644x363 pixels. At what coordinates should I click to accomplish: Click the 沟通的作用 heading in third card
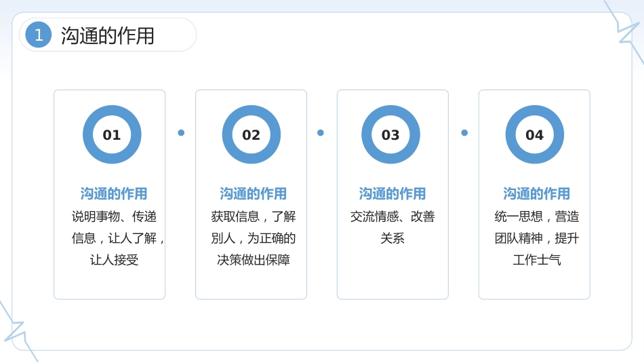click(393, 193)
